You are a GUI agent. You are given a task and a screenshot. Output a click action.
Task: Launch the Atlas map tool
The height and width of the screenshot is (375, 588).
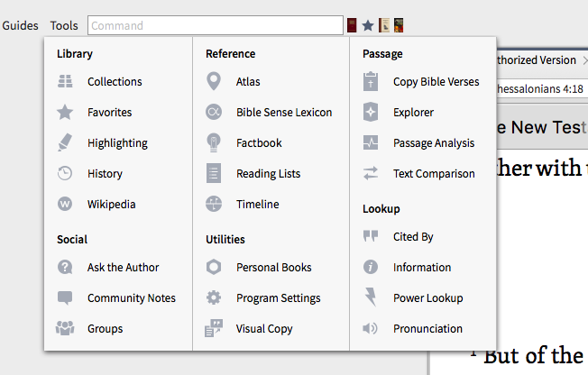tap(248, 82)
